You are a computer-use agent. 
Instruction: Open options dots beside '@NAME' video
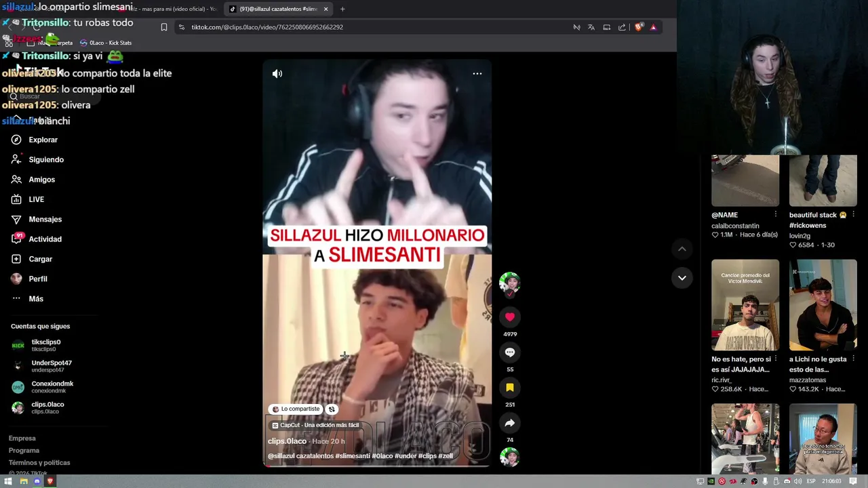(x=775, y=215)
